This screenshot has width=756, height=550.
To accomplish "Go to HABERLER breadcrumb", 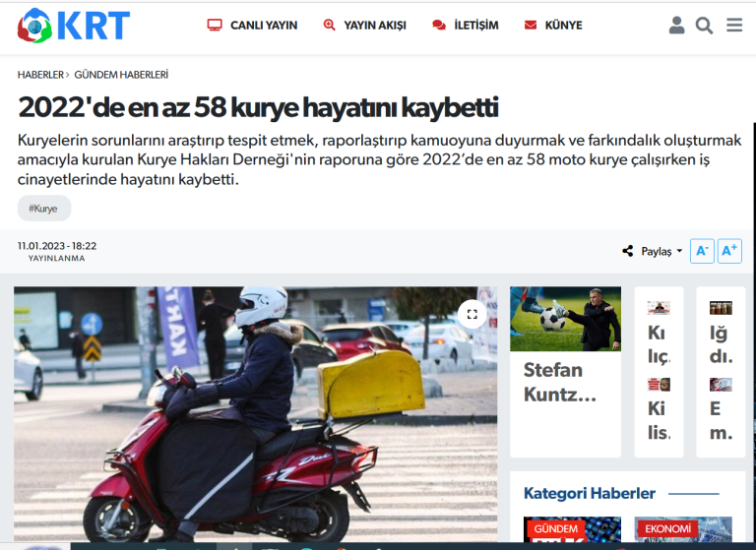I will pyautogui.click(x=40, y=75).
